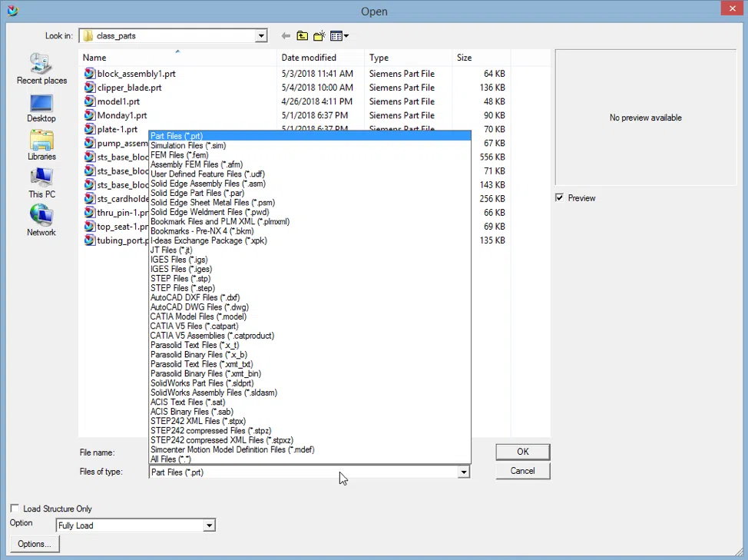
Task: Choose STEP Files (*.stp) type
Action: (310, 279)
